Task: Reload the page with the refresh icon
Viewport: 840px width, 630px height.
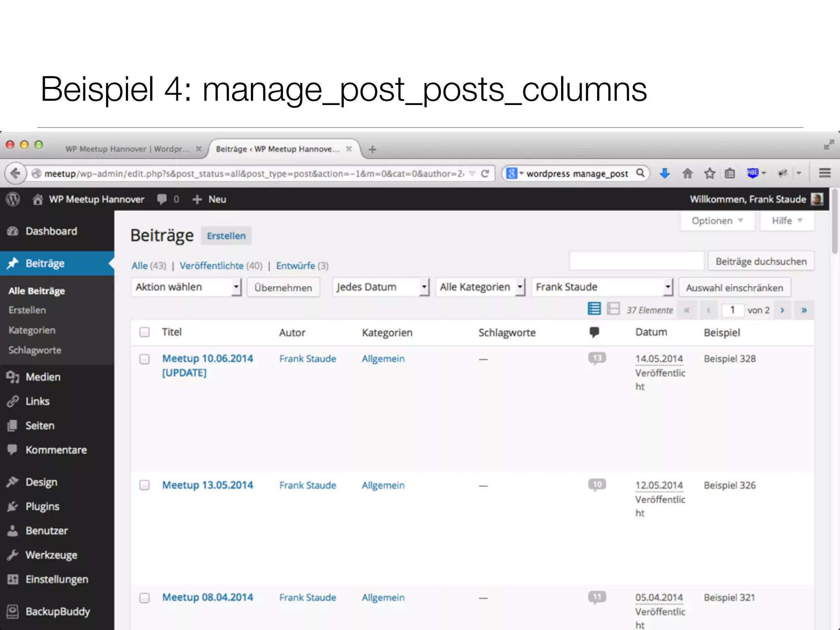Action: tap(485, 173)
